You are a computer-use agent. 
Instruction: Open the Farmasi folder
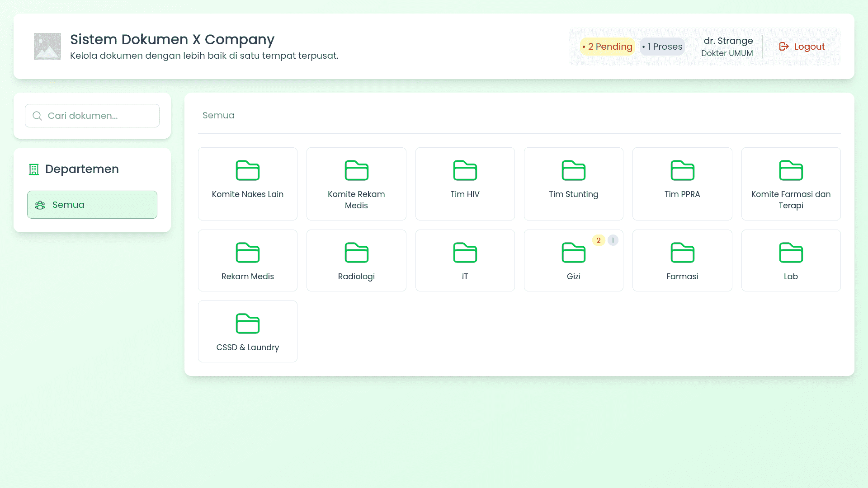pos(682,260)
